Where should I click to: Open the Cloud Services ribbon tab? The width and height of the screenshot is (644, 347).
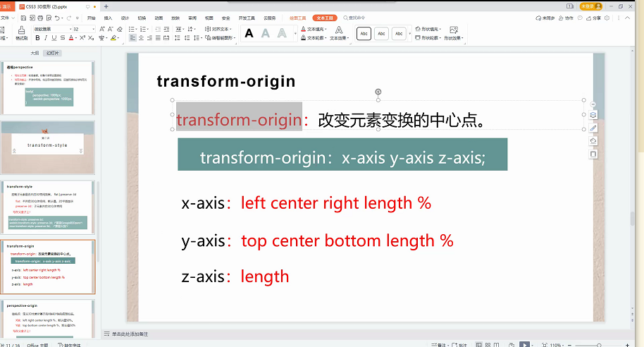[269, 18]
